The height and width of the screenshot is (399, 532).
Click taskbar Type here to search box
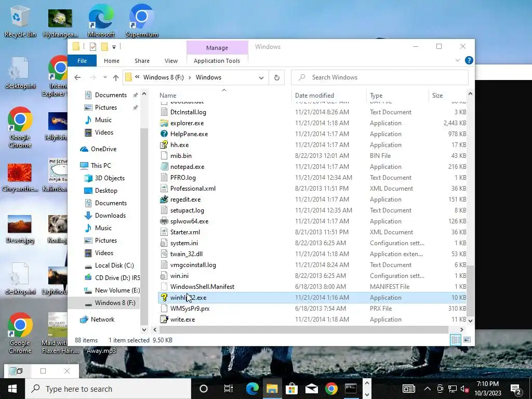[108, 389]
